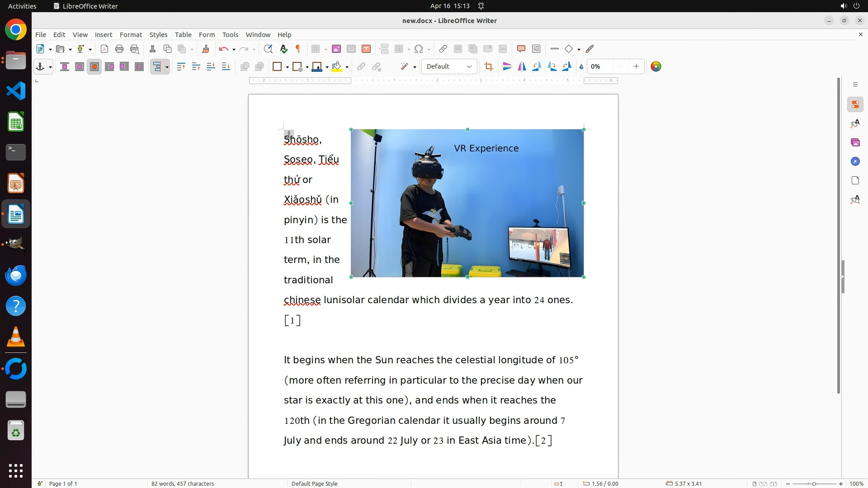Viewport: 868px width, 488px height.
Task: Open Find and Replace tool
Action: pos(268,49)
